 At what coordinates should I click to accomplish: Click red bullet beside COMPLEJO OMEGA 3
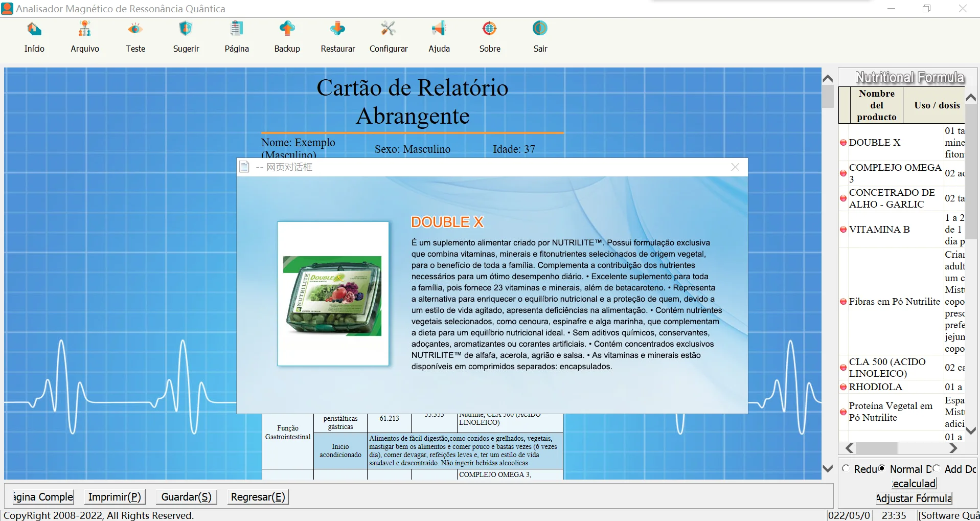click(844, 173)
